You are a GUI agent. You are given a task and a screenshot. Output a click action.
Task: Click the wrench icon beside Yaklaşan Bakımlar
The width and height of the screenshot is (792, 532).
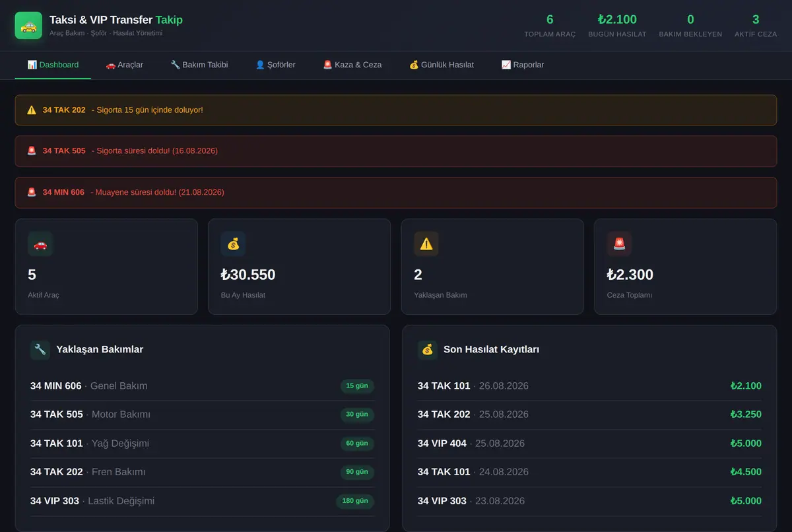40,350
